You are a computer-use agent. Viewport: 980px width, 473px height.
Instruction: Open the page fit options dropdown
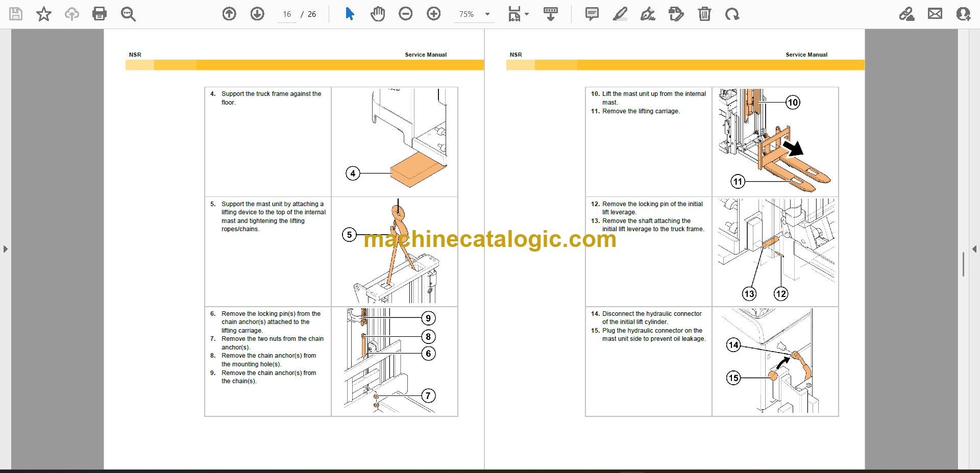(x=519, y=14)
